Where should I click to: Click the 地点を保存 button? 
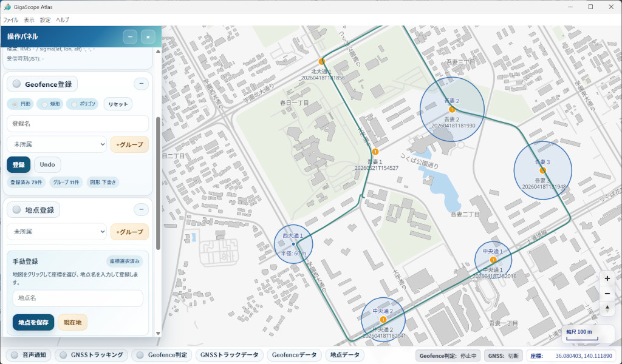pyautogui.click(x=33, y=322)
